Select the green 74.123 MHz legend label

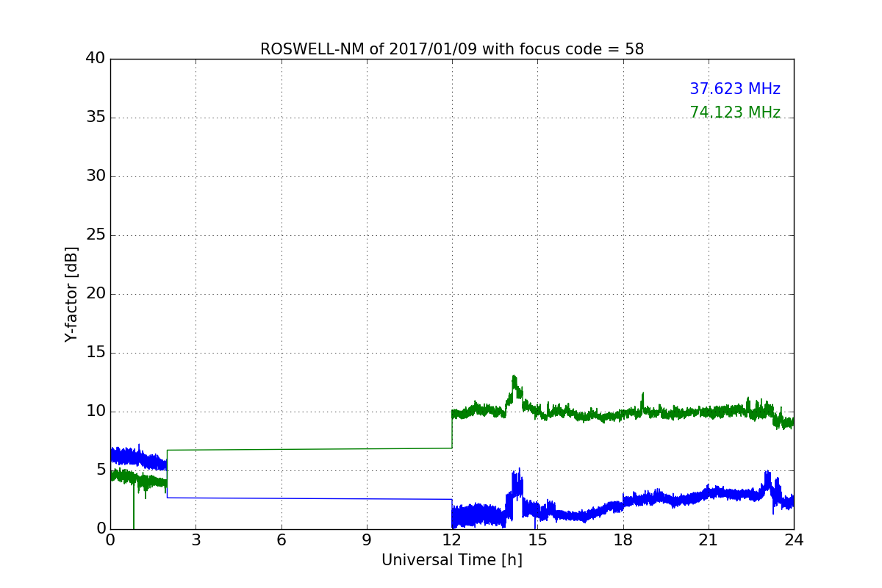pos(735,112)
